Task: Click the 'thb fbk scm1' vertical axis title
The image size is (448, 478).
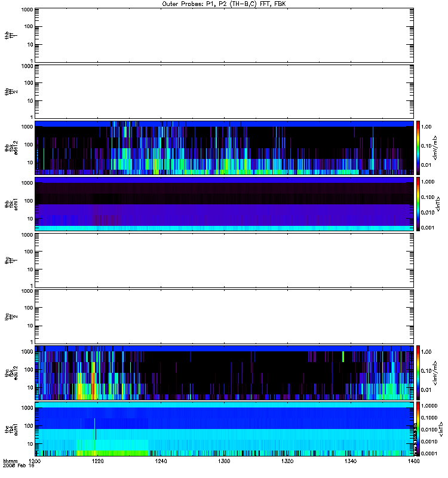Action: pyautogui.click(x=11, y=204)
